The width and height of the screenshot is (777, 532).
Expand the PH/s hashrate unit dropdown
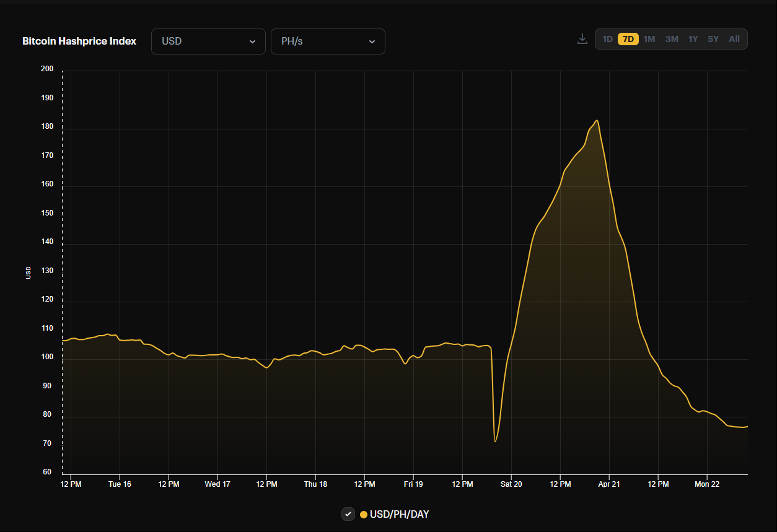click(x=328, y=41)
